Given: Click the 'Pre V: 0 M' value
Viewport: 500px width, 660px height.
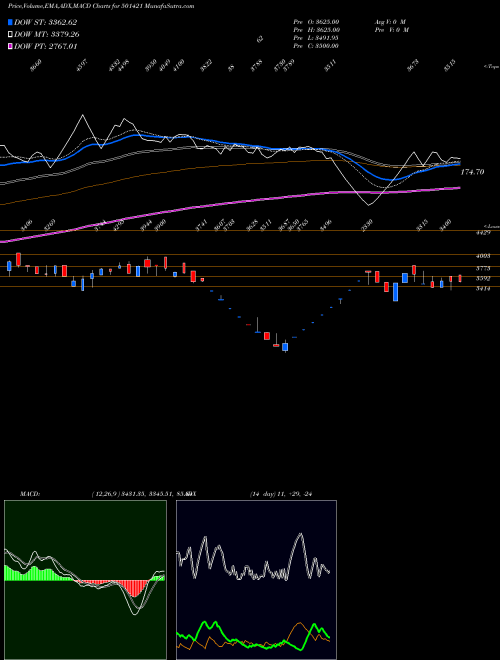Looking at the screenshot, I should pos(391,30).
